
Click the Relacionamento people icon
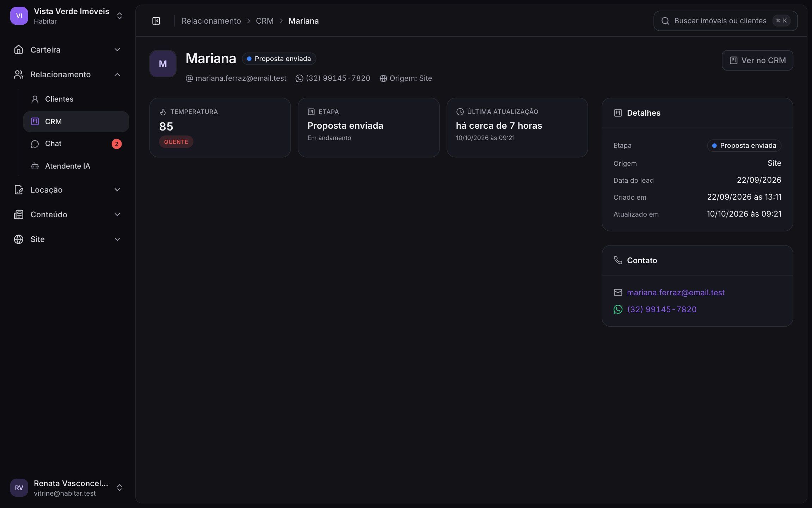(19, 74)
